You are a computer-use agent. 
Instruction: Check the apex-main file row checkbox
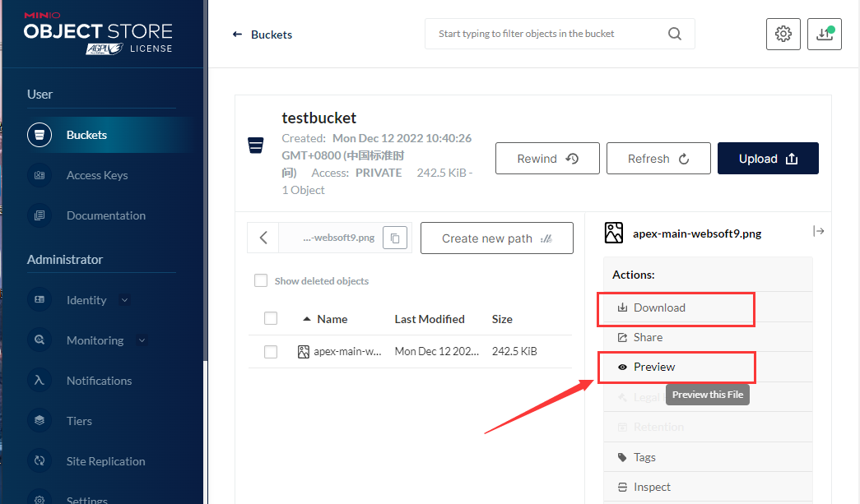[x=271, y=352]
